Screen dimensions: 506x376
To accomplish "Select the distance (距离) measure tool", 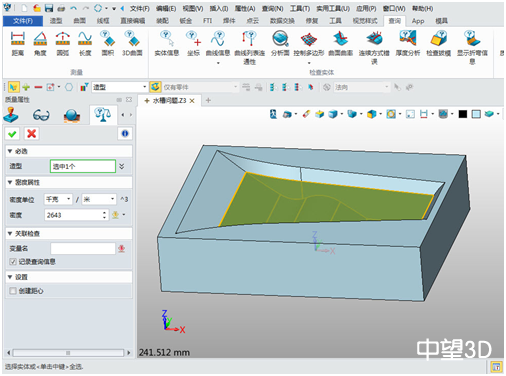I will [x=18, y=43].
